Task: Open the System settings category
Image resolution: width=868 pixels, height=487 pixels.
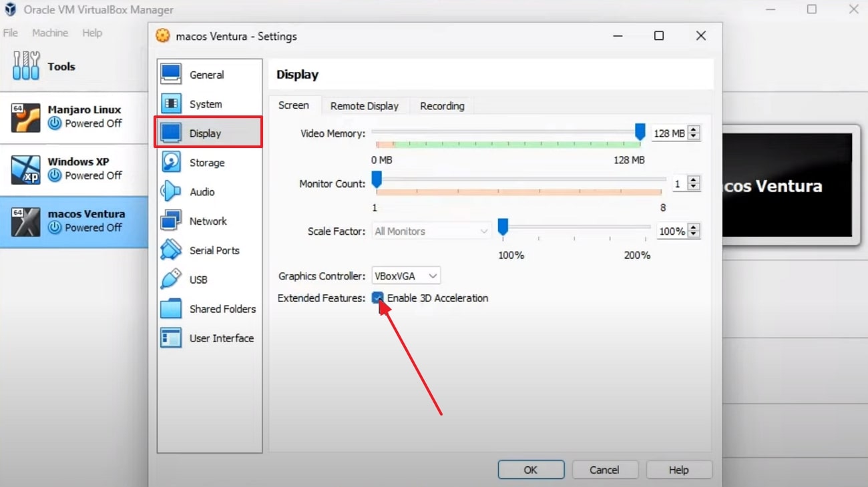Action: (x=209, y=104)
